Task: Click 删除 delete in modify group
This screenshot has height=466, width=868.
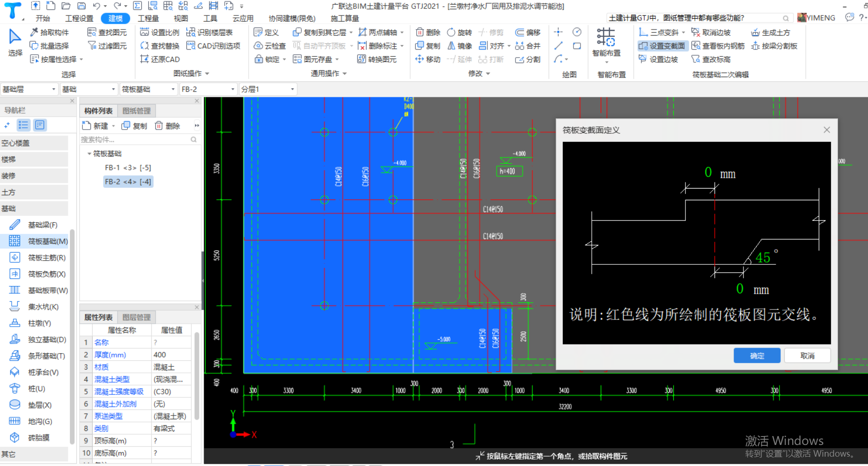Action: (x=428, y=32)
